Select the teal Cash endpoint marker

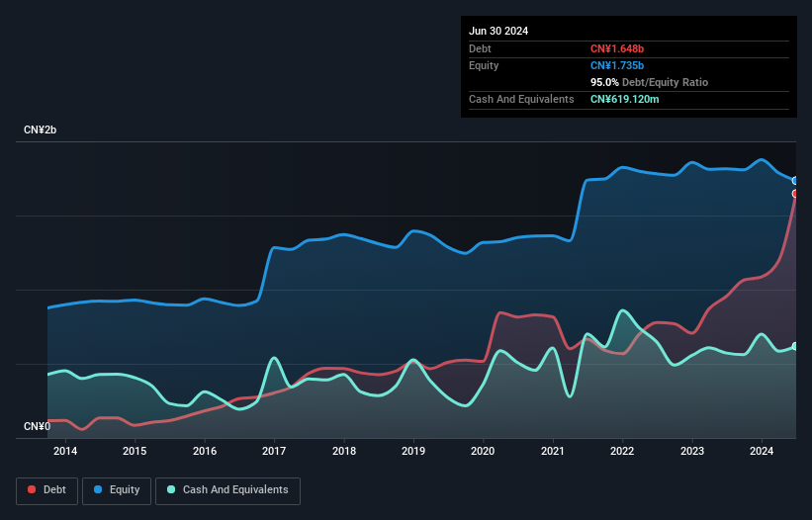[795, 346]
